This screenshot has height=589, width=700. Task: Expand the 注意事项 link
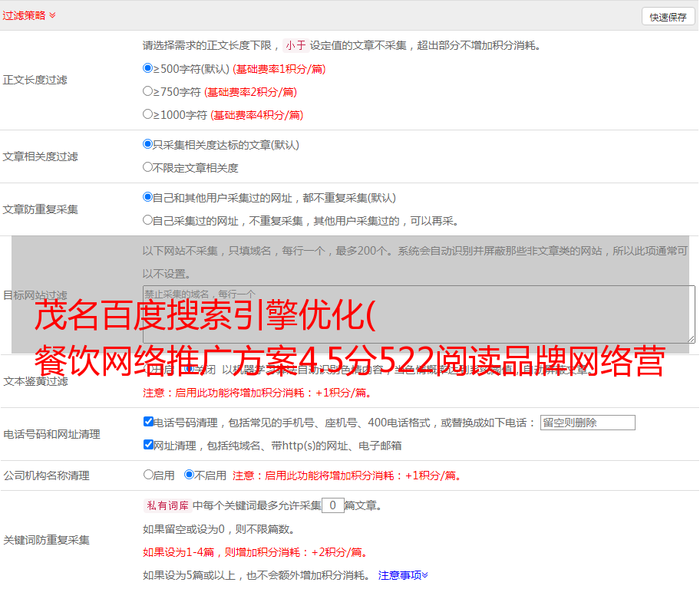(403, 575)
